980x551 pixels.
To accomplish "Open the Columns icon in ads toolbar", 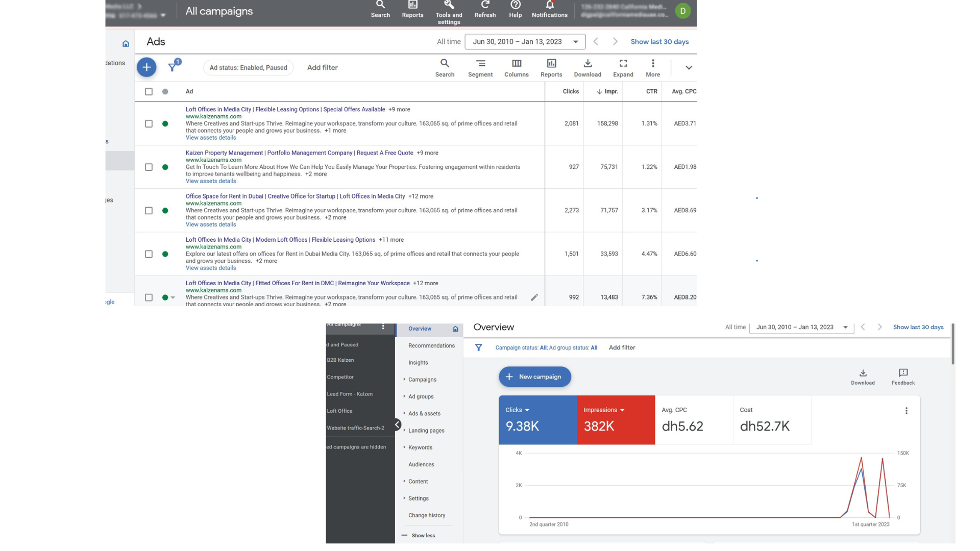I will coord(516,64).
